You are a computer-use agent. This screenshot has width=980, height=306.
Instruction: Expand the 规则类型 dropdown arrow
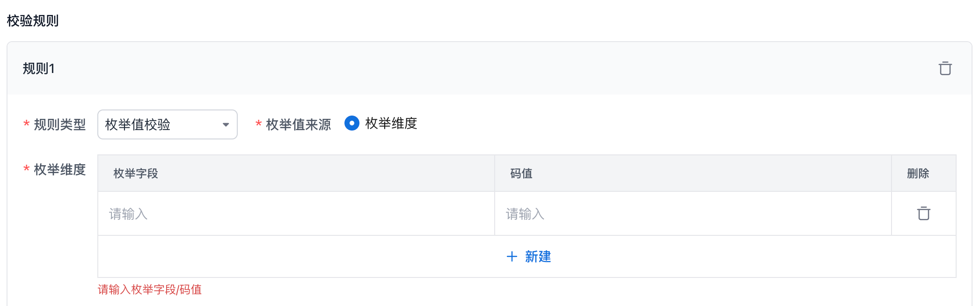click(x=226, y=124)
